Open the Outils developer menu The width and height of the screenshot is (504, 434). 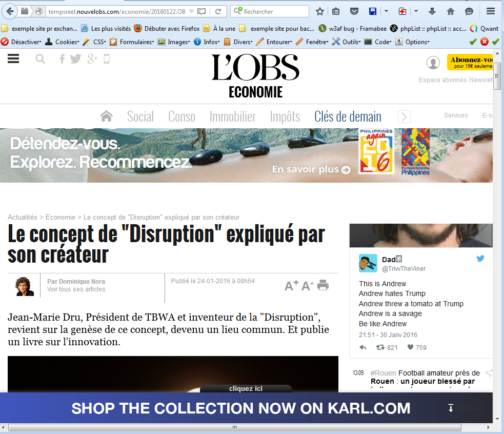[347, 42]
